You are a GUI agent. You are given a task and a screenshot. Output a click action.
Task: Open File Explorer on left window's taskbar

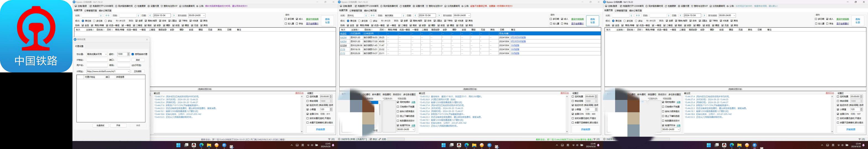point(209,145)
